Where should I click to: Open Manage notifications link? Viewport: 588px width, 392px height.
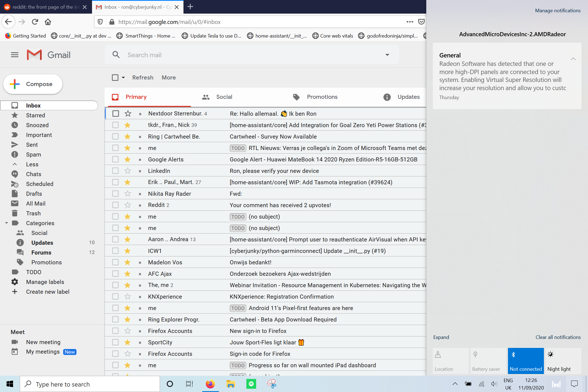click(x=558, y=11)
